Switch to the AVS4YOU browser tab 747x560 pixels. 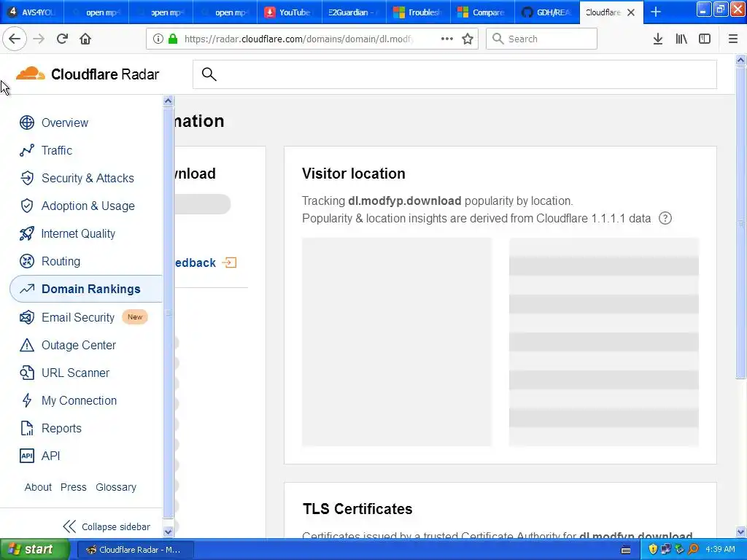[x=32, y=12]
